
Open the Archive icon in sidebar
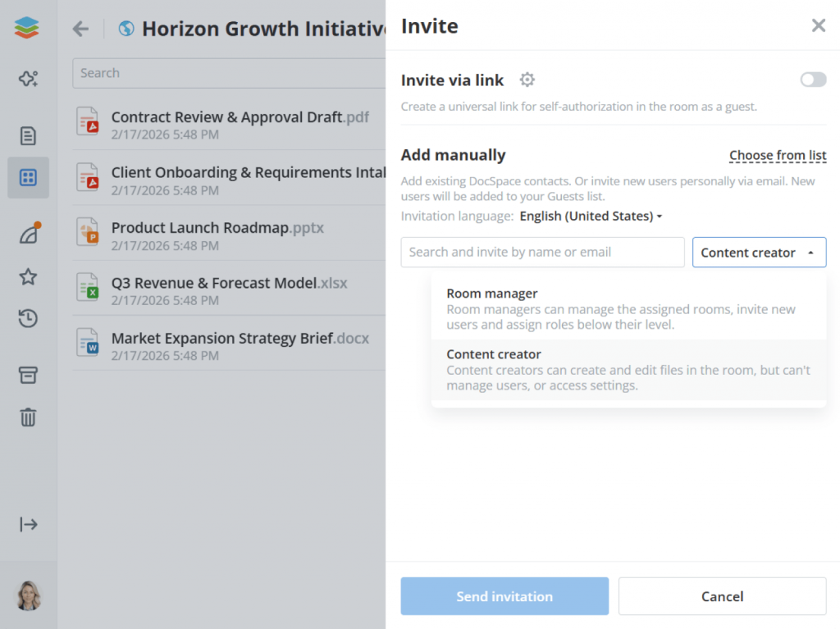click(x=28, y=375)
